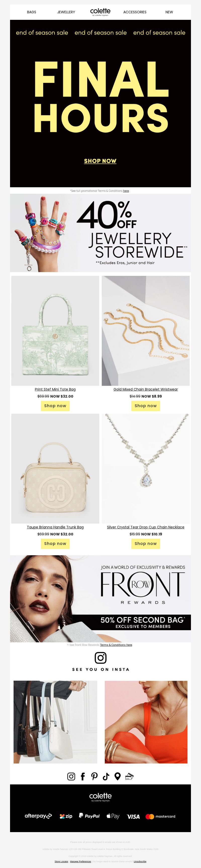The width and height of the screenshot is (201, 868).
Task: Select the NEW menu item
Action: point(169,12)
